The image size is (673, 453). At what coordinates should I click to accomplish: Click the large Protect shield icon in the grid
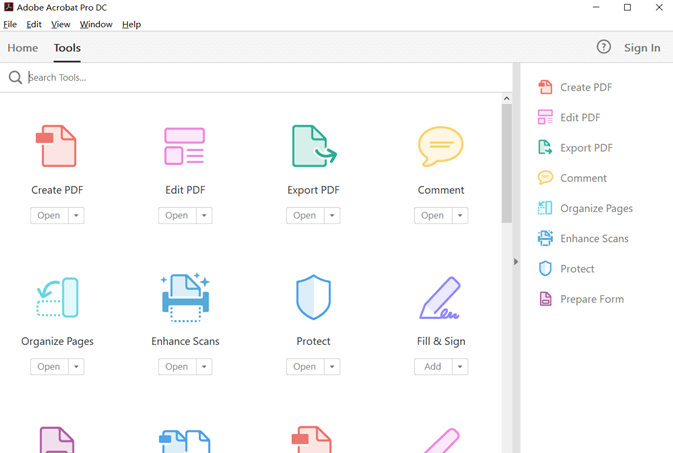click(313, 297)
